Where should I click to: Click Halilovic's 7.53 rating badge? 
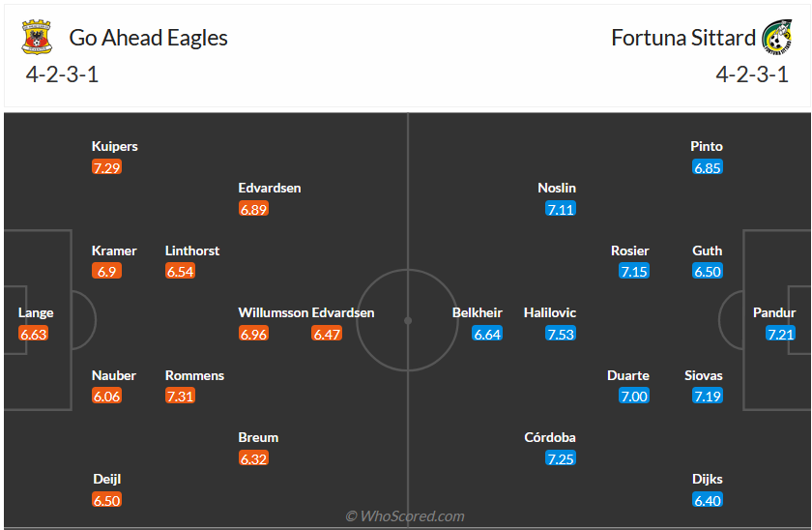(560, 334)
